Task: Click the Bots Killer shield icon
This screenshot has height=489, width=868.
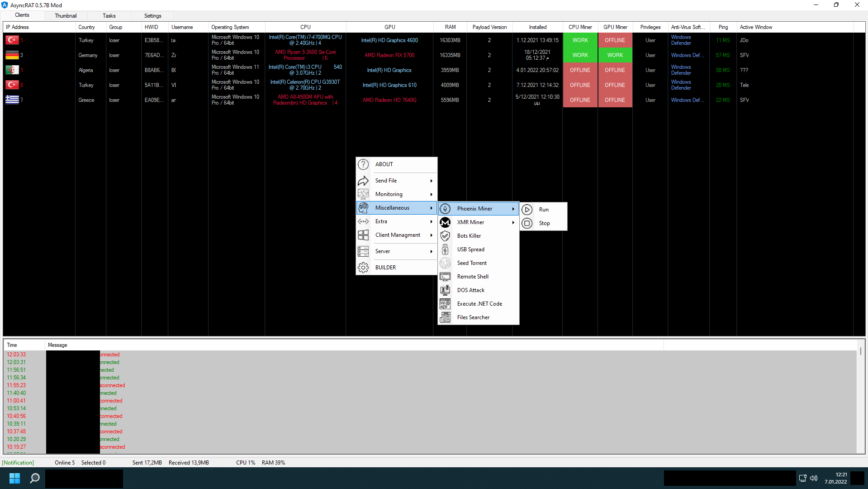Action: coord(445,236)
